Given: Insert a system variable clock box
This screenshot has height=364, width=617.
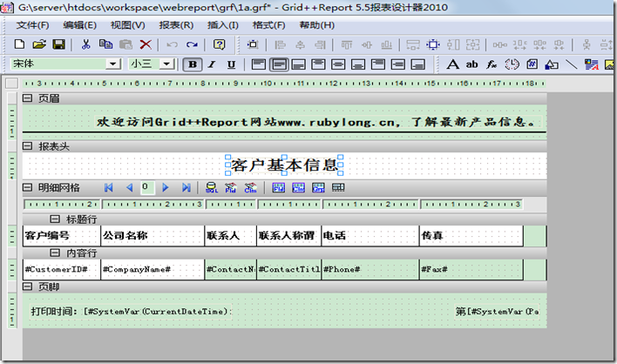Looking at the screenshot, I should click(512, 64).
